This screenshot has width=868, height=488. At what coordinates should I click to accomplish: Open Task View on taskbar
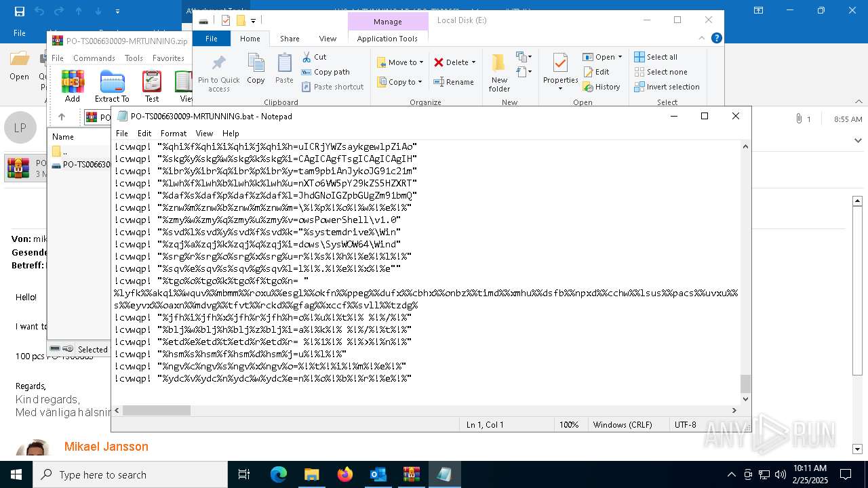coord(244,474)
